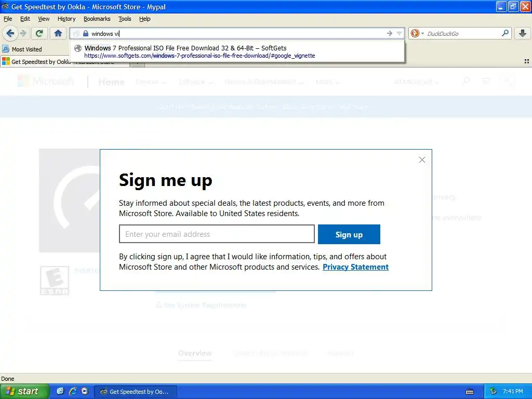Activate the Get Speedtest taskbar button
This screenshot has width=532, height=399.
click(x=136, y=392)
